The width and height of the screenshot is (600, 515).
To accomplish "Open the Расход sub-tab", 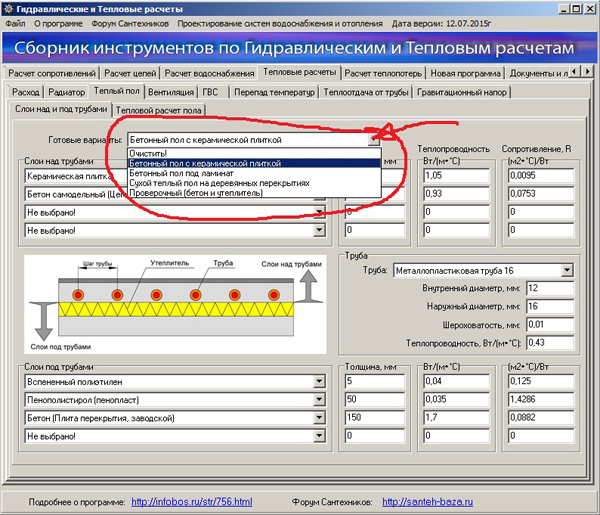I will [26, 92].
